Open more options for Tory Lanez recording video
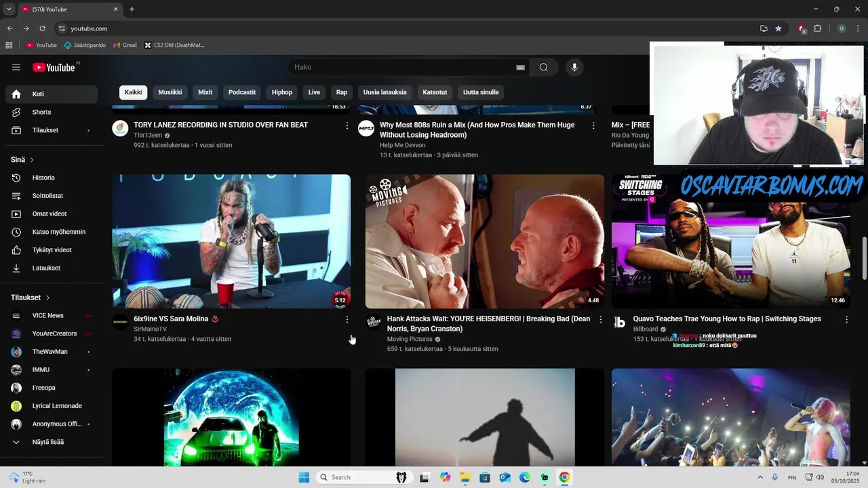The image size is (868, 488). 347,125
